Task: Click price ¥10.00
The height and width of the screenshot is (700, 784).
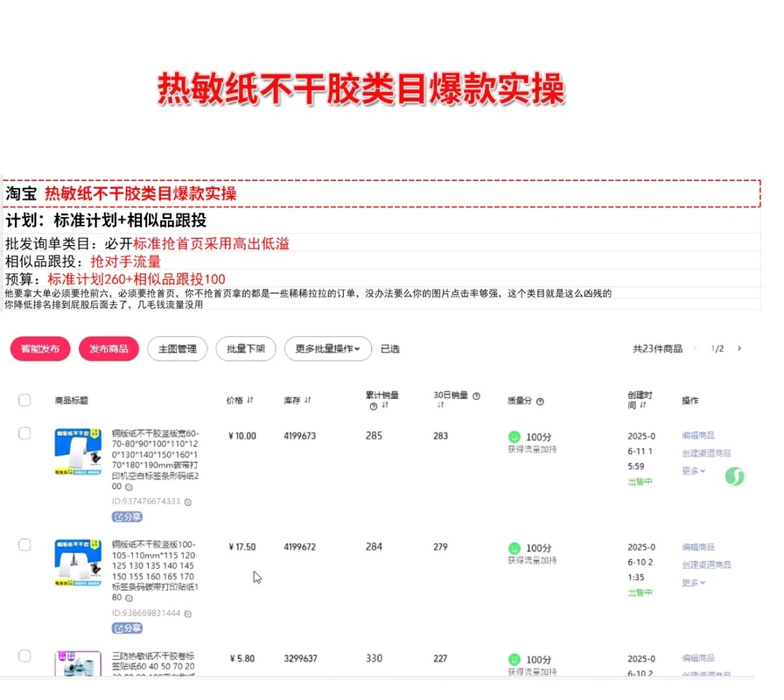Action: 243,436
